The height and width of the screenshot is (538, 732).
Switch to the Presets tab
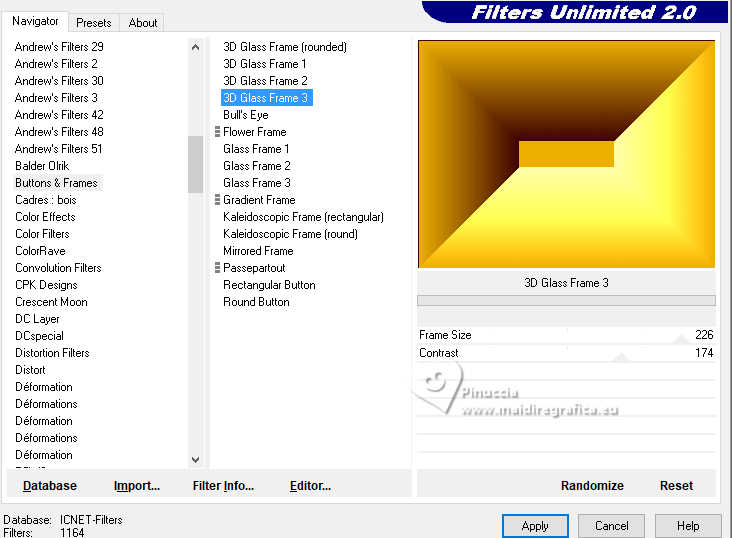[x=93, y=23]
